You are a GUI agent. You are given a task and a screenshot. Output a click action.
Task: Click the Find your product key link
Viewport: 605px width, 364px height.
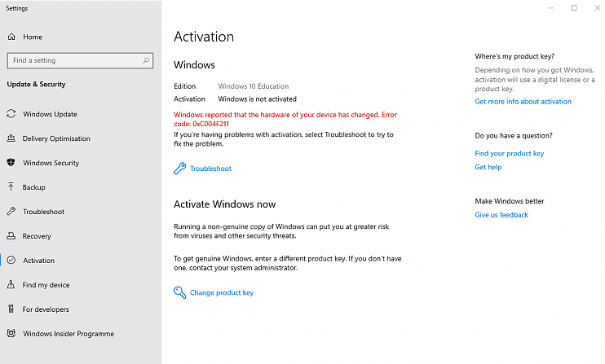510,153
